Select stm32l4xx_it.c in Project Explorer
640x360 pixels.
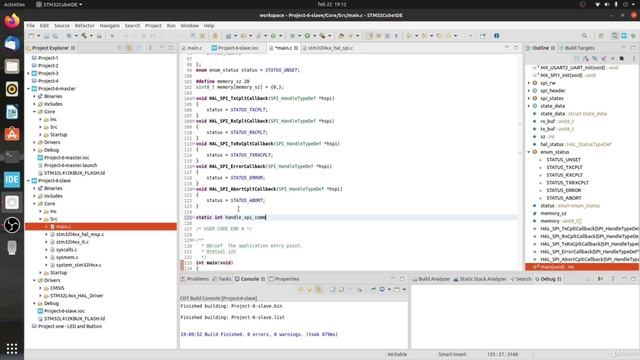click(x=72, y=242)
